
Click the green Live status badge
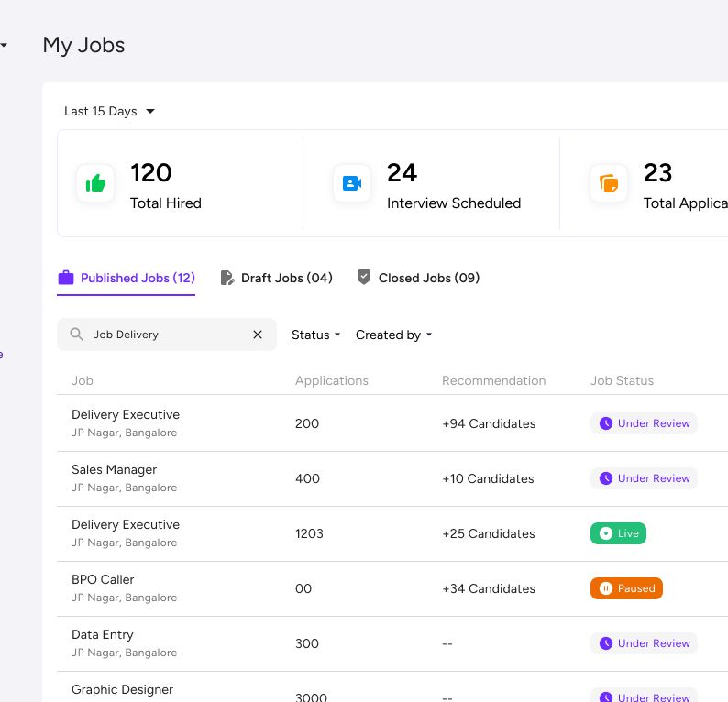click(x=618, y=533)
